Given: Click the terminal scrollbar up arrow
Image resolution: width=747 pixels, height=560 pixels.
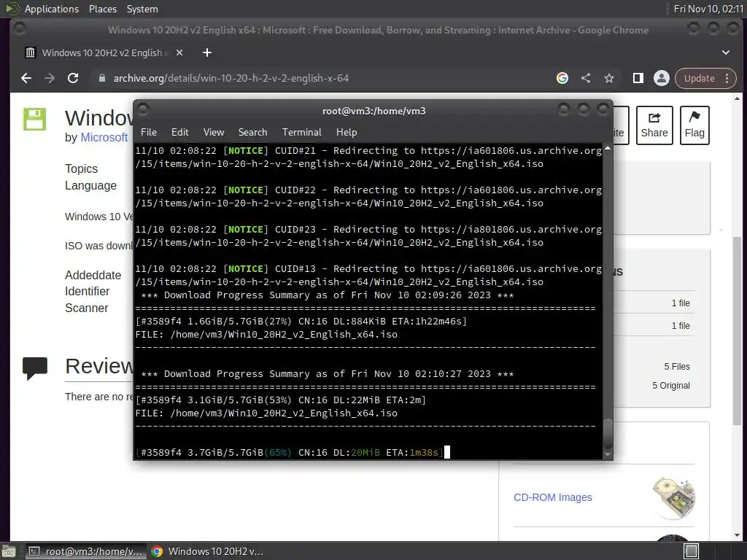Looking at the screenshot, I should point(608,149).
